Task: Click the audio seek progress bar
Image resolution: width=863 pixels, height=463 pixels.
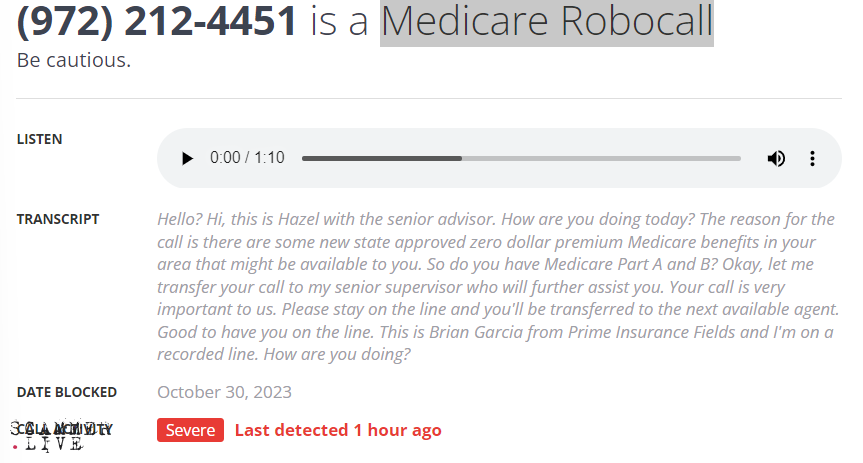Action: click(520, 158)
